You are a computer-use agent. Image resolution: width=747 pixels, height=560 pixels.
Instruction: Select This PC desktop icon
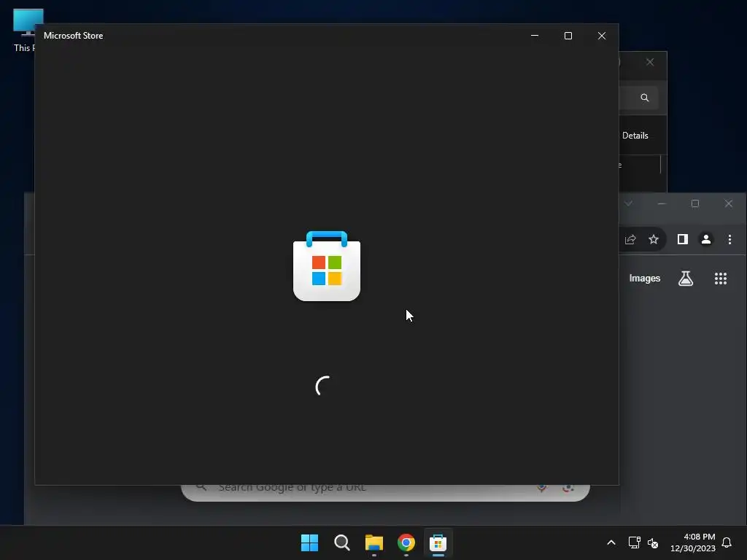[x=24, y=30]
